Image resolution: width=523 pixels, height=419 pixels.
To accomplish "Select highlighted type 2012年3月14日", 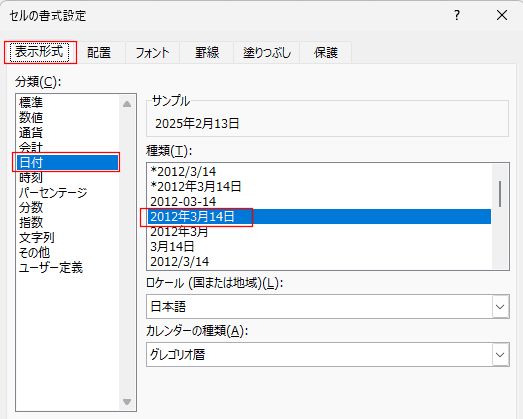I will click(320, 217).
